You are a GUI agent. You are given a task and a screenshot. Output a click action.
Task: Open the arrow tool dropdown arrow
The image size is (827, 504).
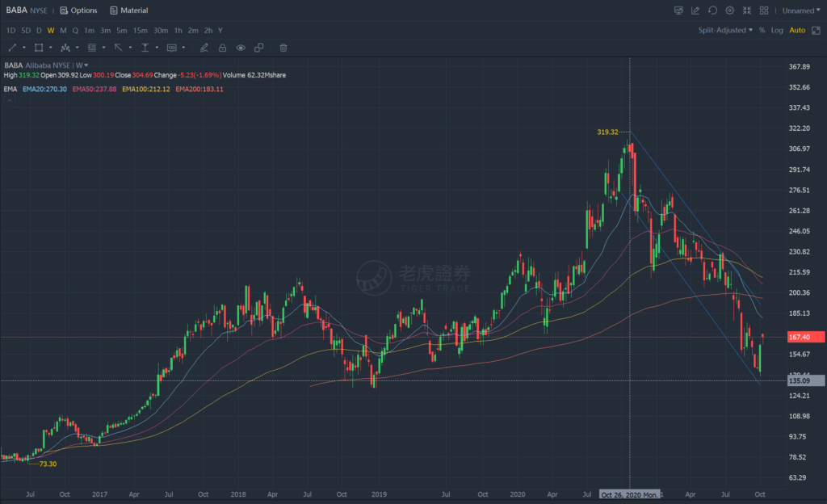130,48
